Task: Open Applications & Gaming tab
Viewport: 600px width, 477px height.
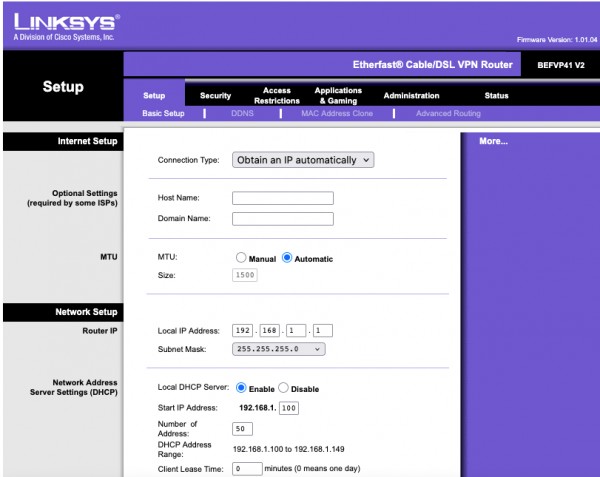Action: click(x=338, y=96)
